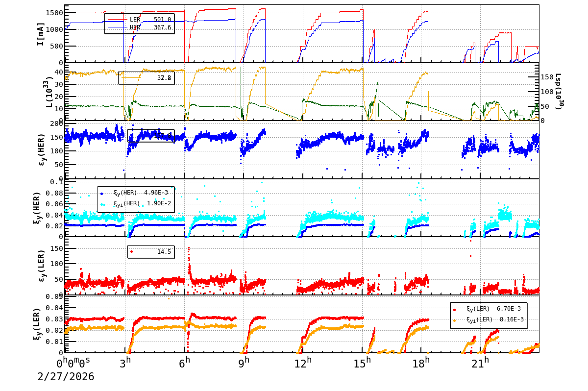Viewport: 588px width, 391px height.
Task: Click the HER 367.6 legend entry
Action: point(139,28)
